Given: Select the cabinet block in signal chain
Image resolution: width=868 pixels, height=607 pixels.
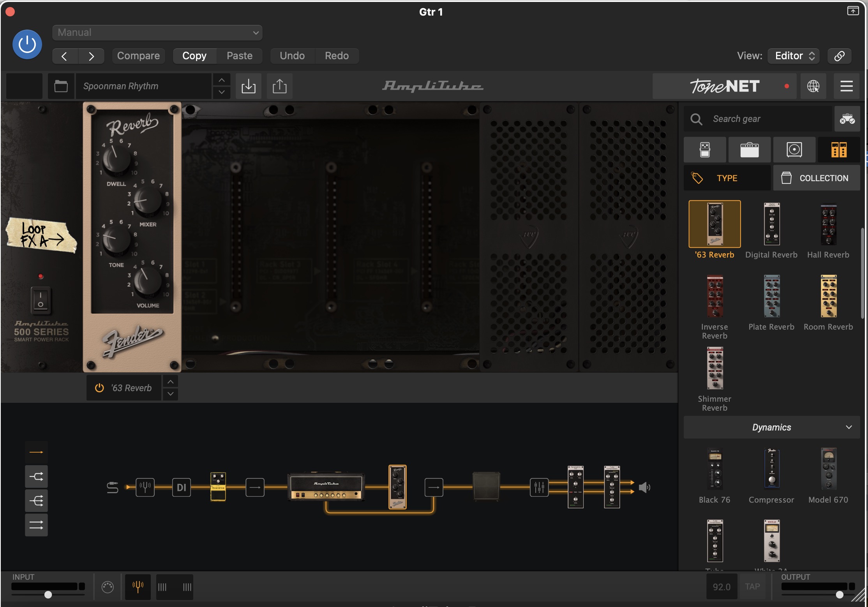Looking at the screenshot, I should [486, 486].
